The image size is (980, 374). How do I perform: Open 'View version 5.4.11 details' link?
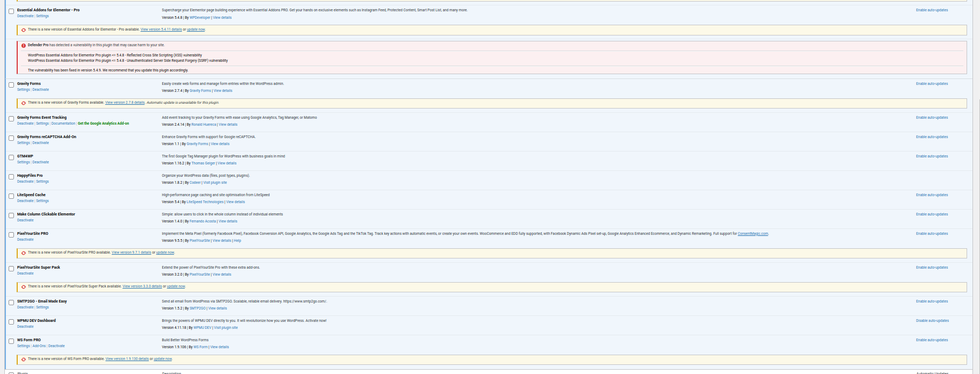tap(161, 30)
